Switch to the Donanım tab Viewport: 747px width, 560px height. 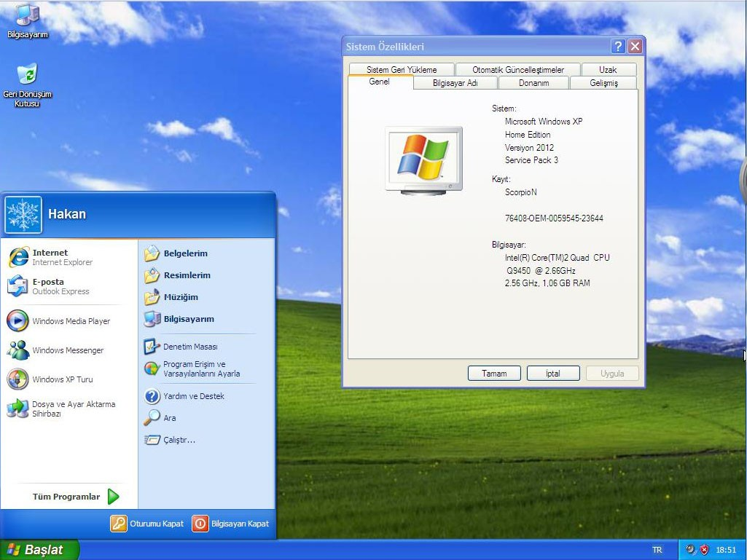(x=533, y=82)
